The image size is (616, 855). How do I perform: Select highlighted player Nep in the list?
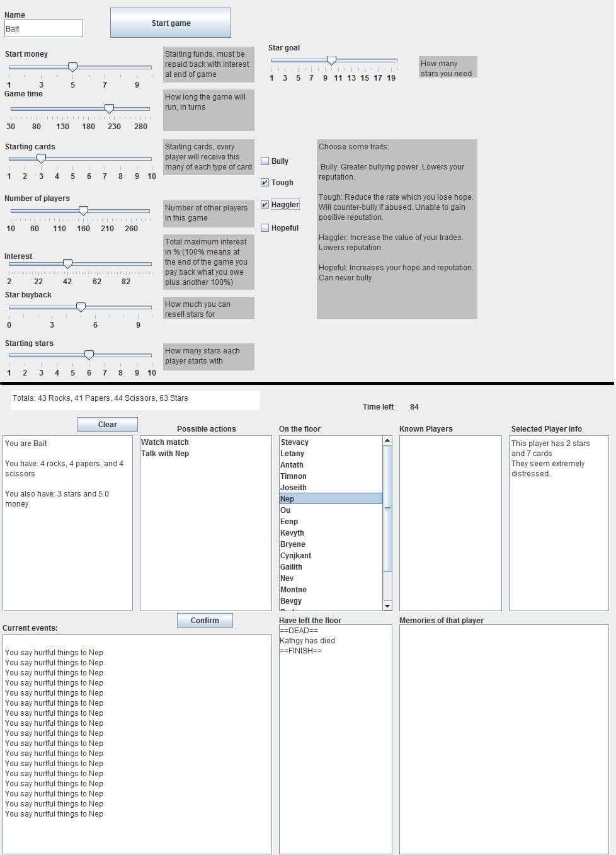coord(331,499)
